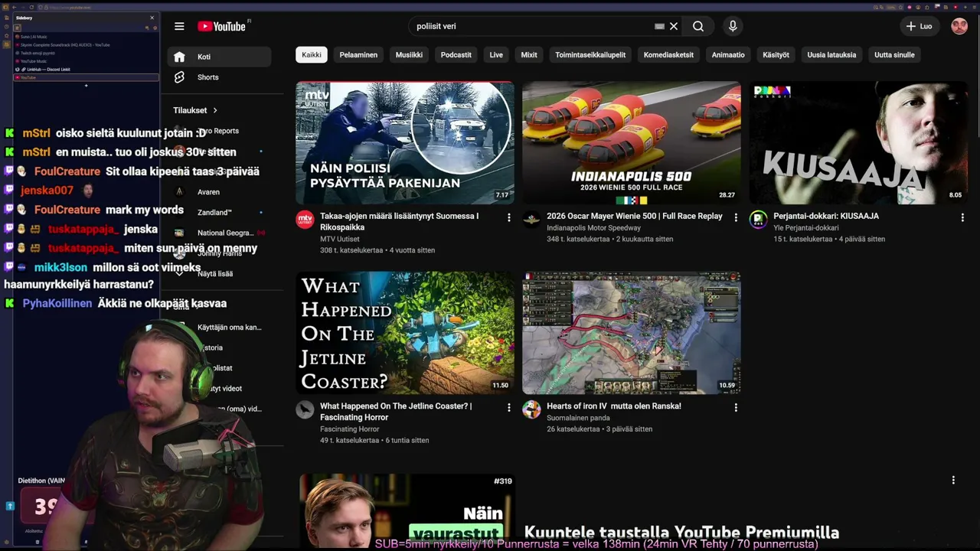Open the National Geographic subscription

(220, 233)
